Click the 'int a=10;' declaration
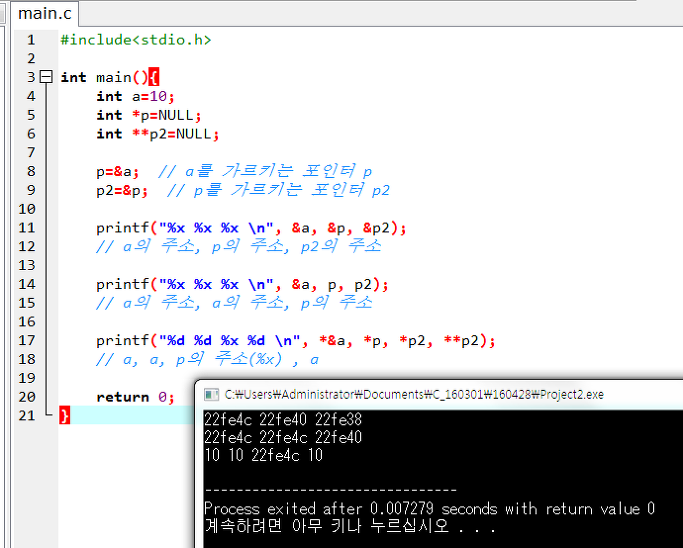 (x=135, y=96)
